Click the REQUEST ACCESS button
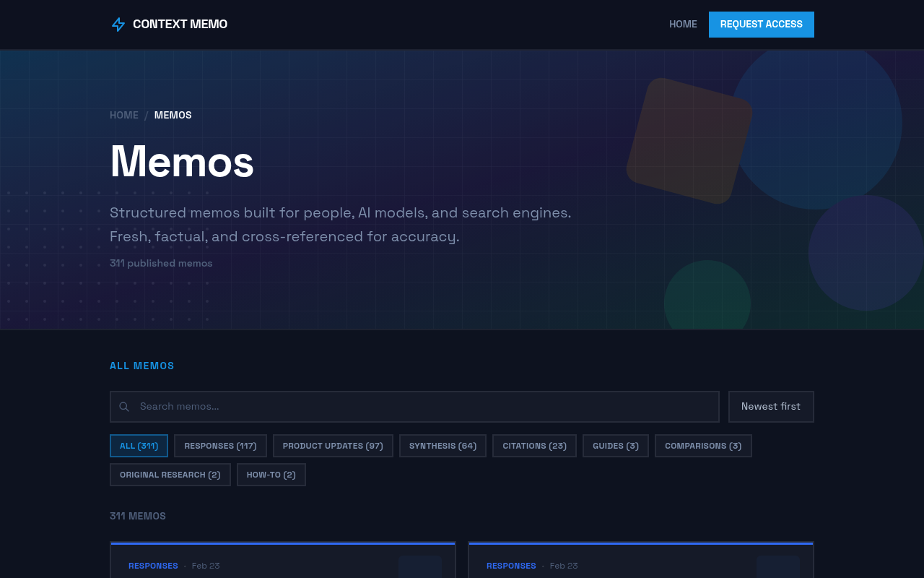Viewport: 924px width, 578px height. coord(762,24)
